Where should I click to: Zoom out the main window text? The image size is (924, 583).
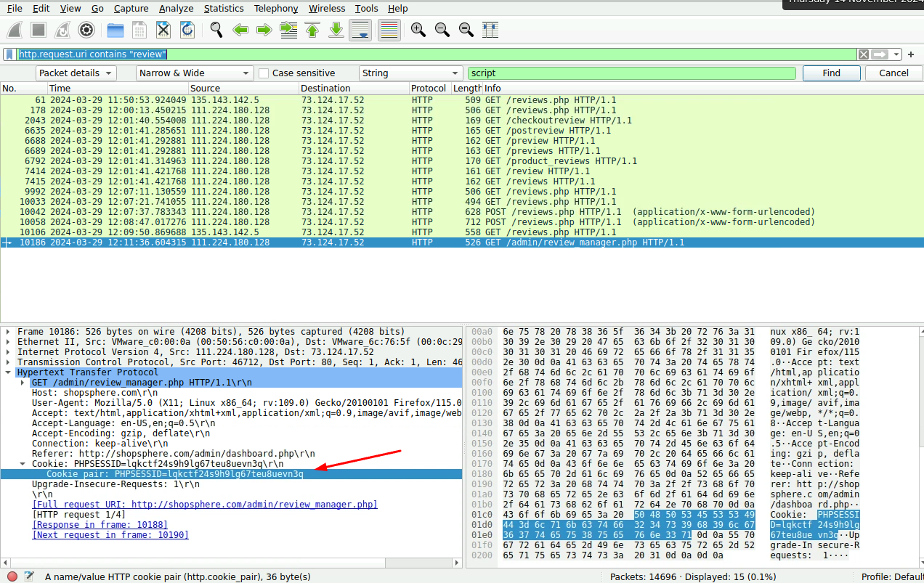coord(442,30)
